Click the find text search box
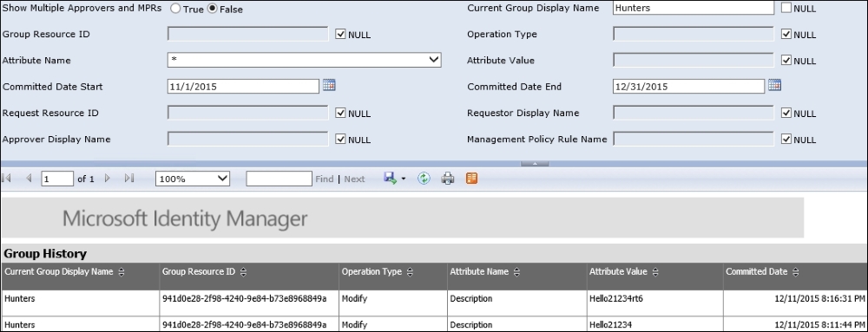 click(x=279, y=179)
